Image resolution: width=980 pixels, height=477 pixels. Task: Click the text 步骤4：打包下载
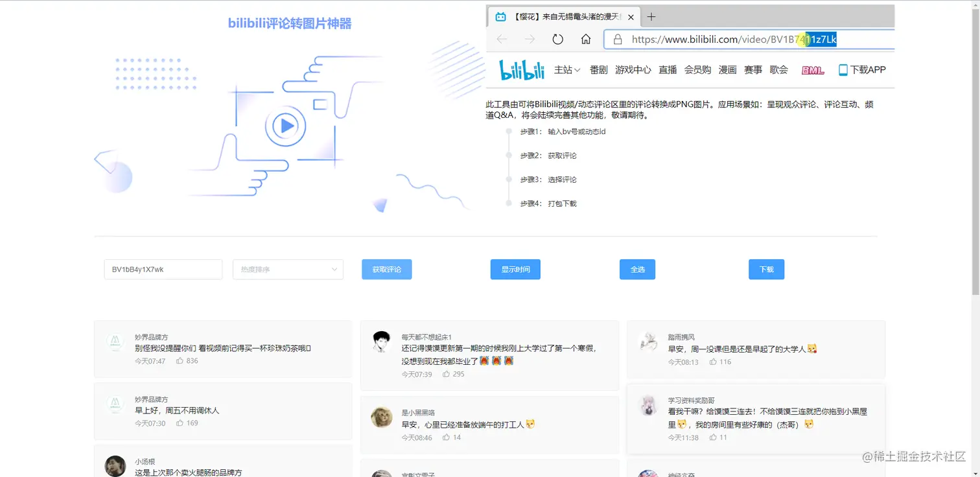click(x=548, y=204)
